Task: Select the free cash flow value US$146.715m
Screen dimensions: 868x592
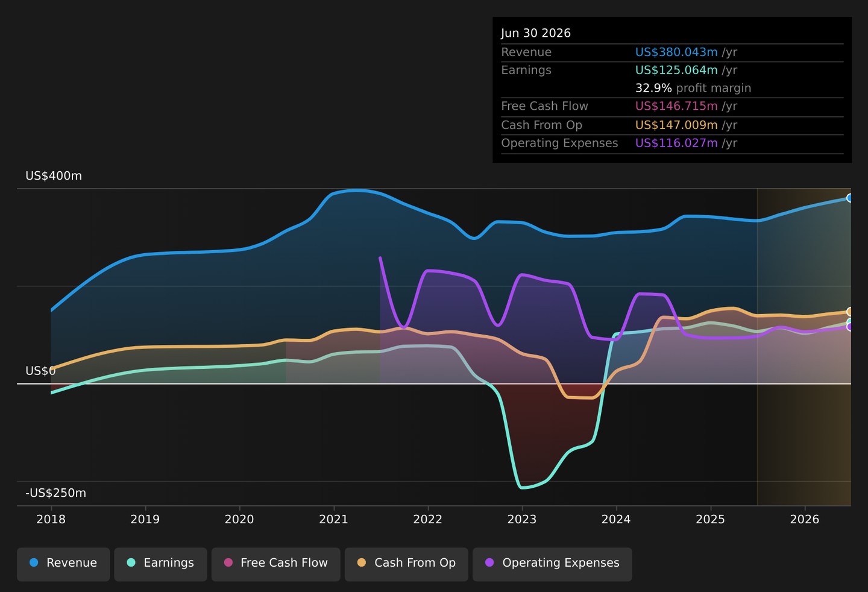Action: pyautogui.click(x=676, y=106)
